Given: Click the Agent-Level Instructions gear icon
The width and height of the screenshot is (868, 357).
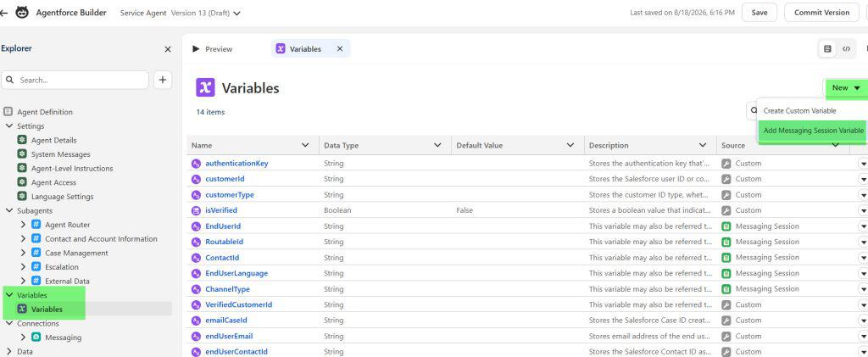Looking at the screenshot, I should 22,168.
